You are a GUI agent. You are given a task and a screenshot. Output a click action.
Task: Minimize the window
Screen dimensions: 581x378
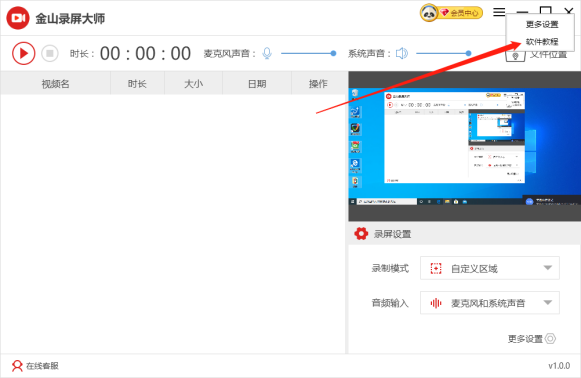coord(522,12)
